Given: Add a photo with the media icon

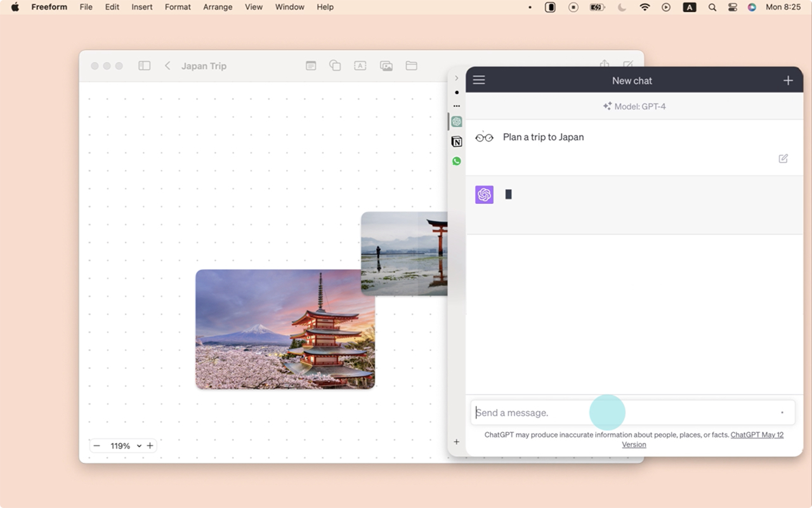Looking at the screenshot, I should pyautogui.click(x=386, y=65).
